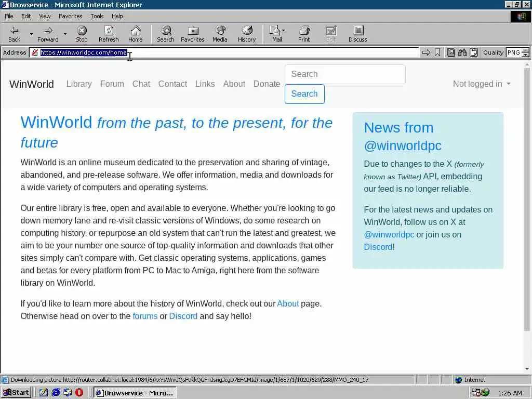Open the Favorites pane from toolbar

click(x=192, y=34)
